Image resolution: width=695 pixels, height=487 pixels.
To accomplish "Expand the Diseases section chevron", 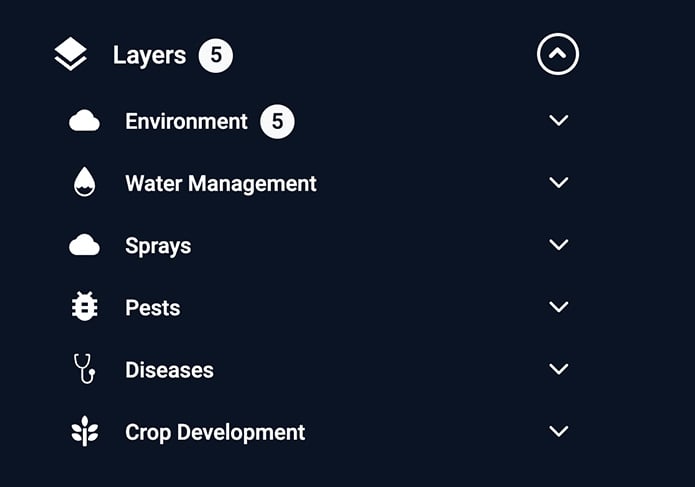I will pos(558,369).
